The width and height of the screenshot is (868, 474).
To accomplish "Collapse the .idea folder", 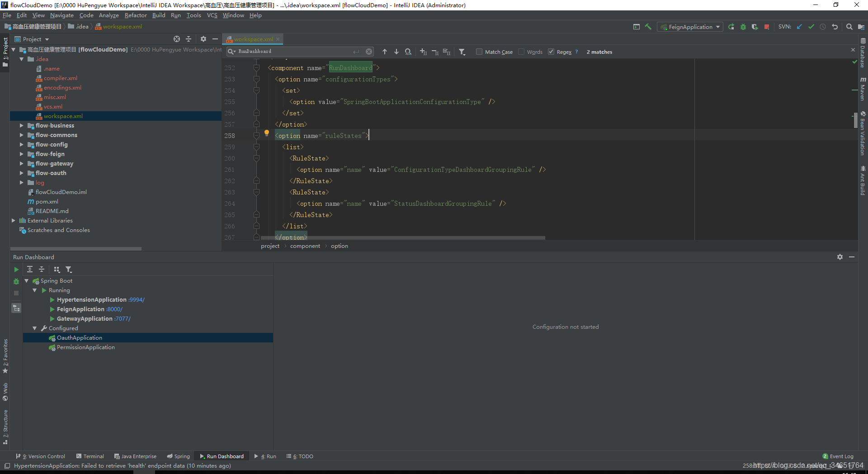I will (21, 59).
